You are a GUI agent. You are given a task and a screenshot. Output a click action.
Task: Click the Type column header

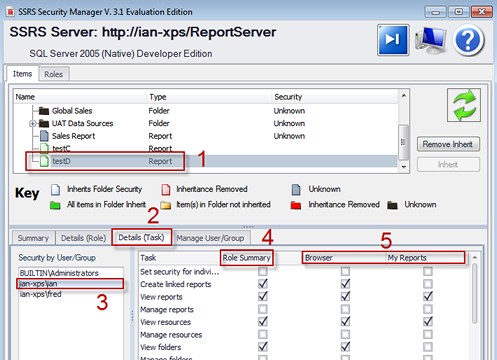pos(209,97)
